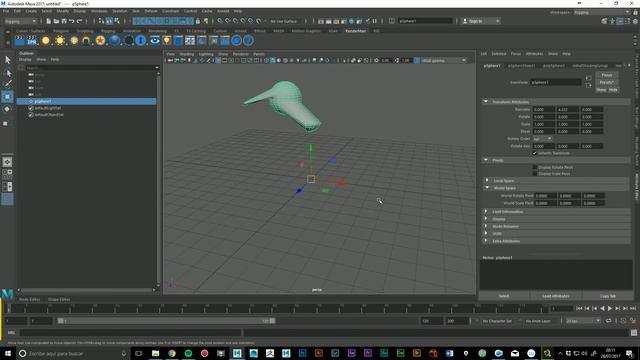Open the Windows menu in menu bar
Screen dimensions: 640x360
click(x=99, y=11)
